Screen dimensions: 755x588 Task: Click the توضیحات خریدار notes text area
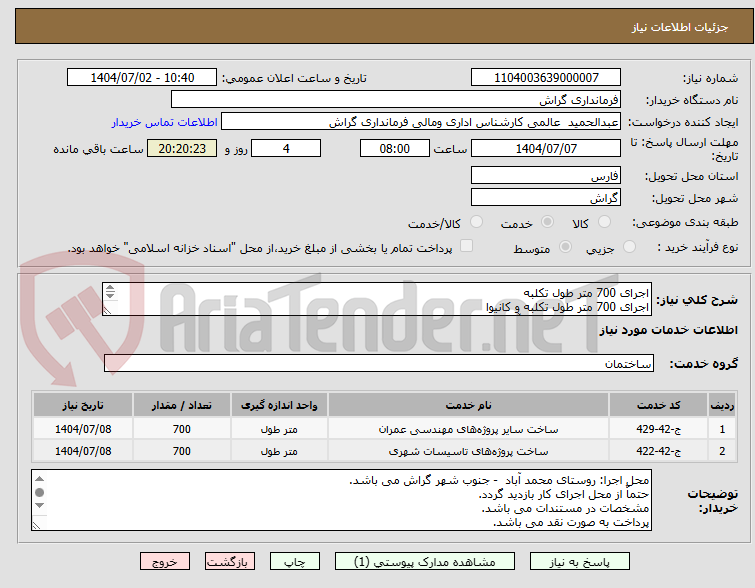(x=341, y=500)
